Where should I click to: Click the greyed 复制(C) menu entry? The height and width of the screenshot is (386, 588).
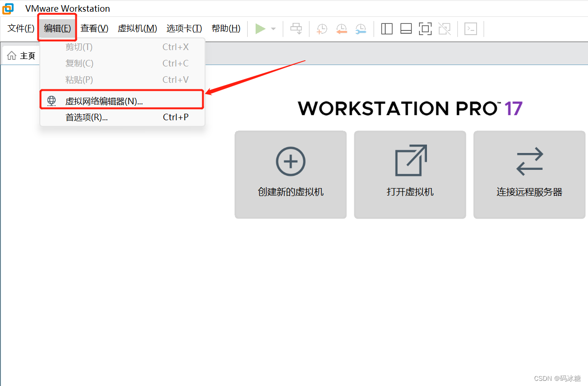[x=122, y=63]
